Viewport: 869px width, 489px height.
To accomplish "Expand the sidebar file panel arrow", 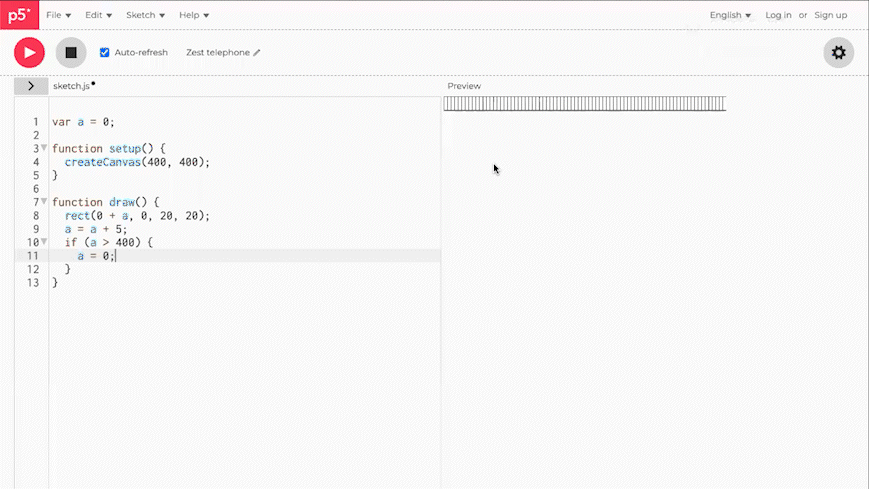I will point(31,86).
